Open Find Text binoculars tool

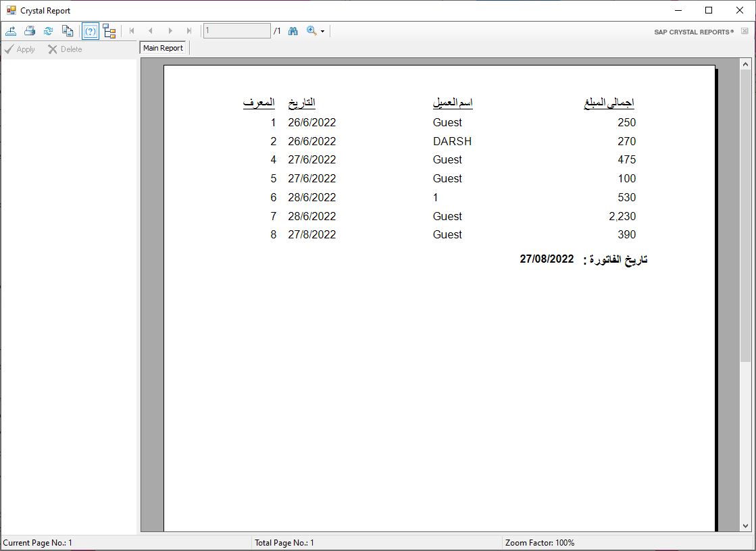pyautogui.click(x=293, y=31)
